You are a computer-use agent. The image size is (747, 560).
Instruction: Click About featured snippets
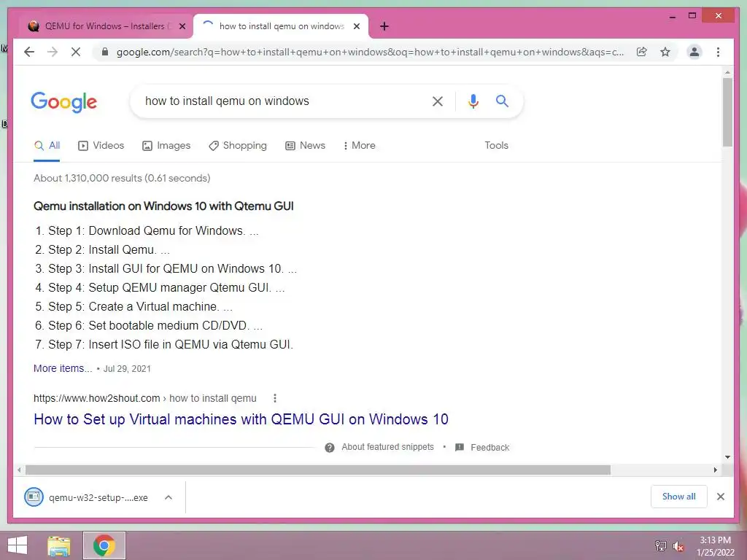388,447
